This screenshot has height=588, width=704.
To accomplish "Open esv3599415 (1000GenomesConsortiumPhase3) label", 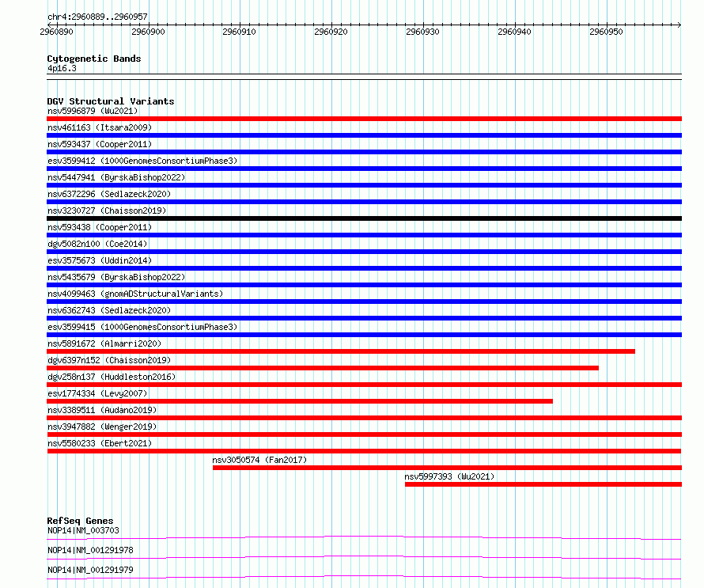I will click(x=142, y=327).
